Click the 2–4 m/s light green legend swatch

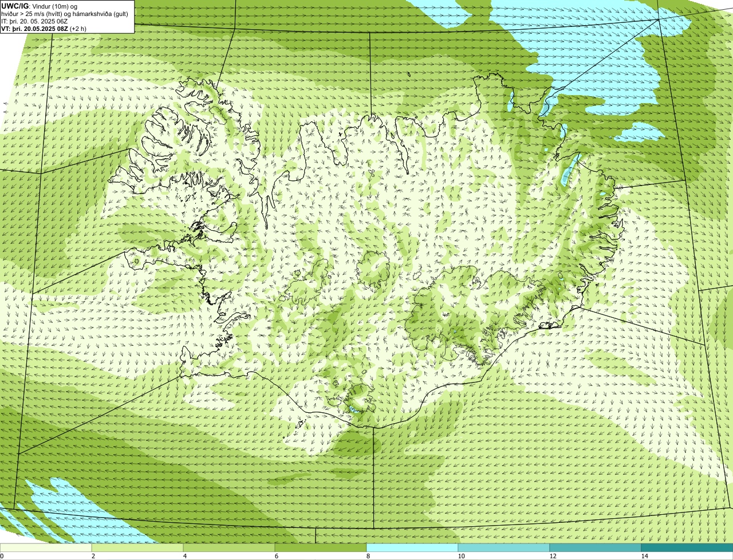tap(137, 547)
